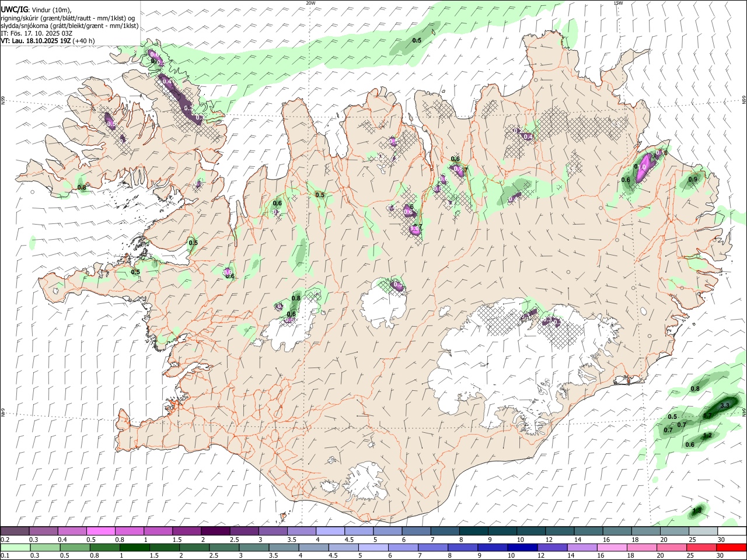This screenshot has width=747, height=560.
Task: Click the '15W' longitude label
Action: [x=617, y=3]
